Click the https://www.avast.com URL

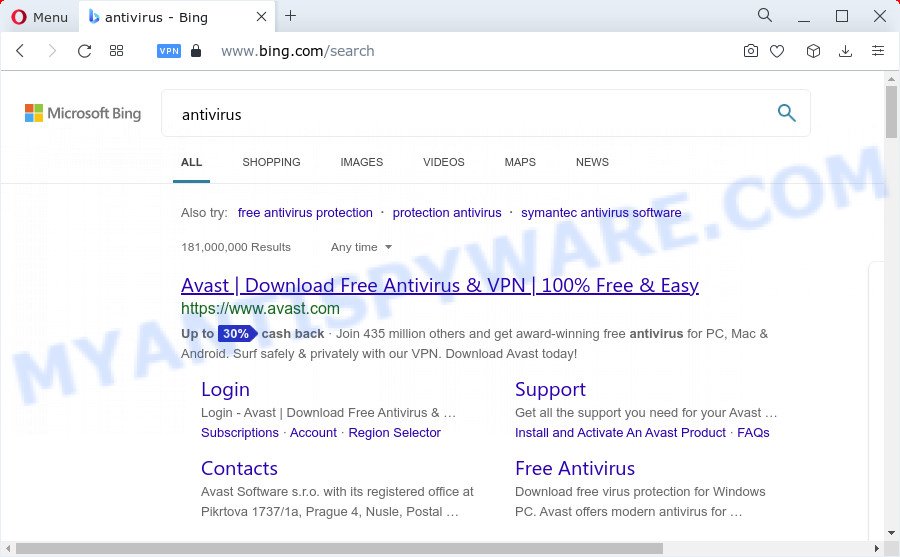click(x=260, y=308)
